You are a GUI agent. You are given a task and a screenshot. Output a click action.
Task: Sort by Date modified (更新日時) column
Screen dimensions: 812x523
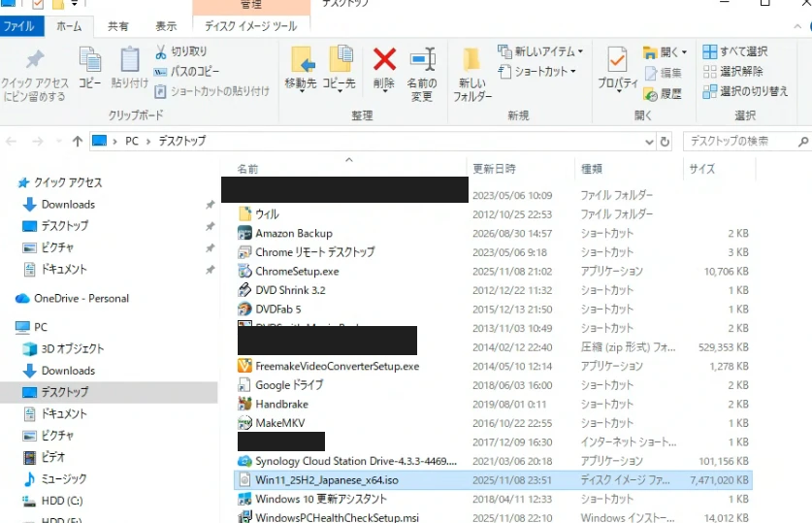pyautogui.click(x=494, y=168)
